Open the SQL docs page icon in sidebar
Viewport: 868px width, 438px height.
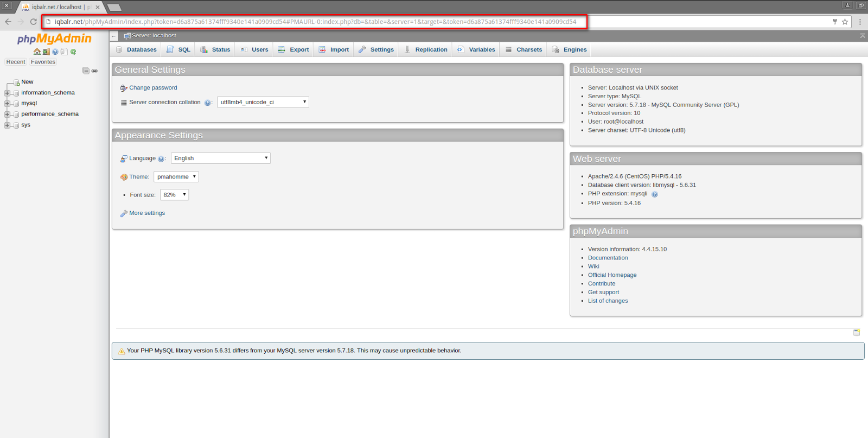click(x=64, y=52)
